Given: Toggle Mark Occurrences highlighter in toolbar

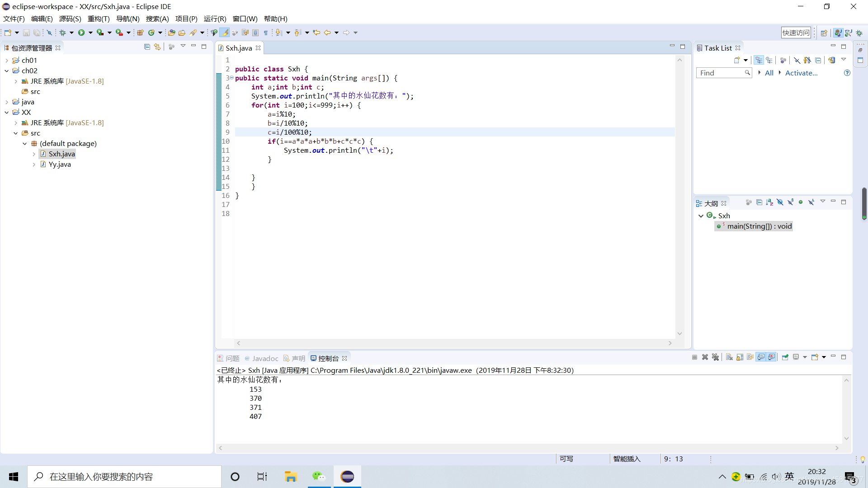Looking at the screenshot, I should pos(225,33).
